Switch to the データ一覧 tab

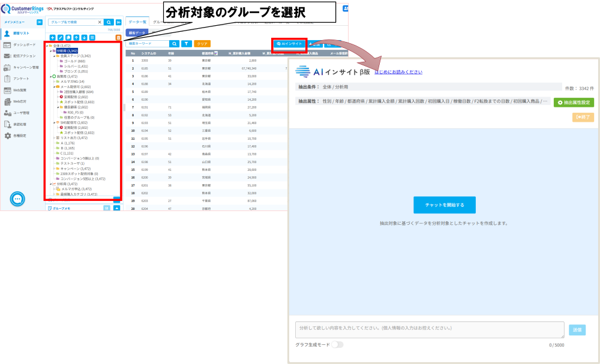[x=137, y=22]
